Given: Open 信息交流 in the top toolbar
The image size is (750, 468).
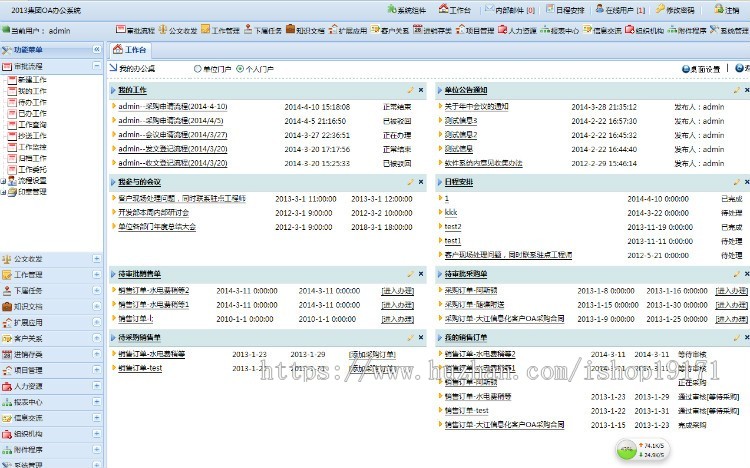Looking at the screenshot, I should point(602,30).
